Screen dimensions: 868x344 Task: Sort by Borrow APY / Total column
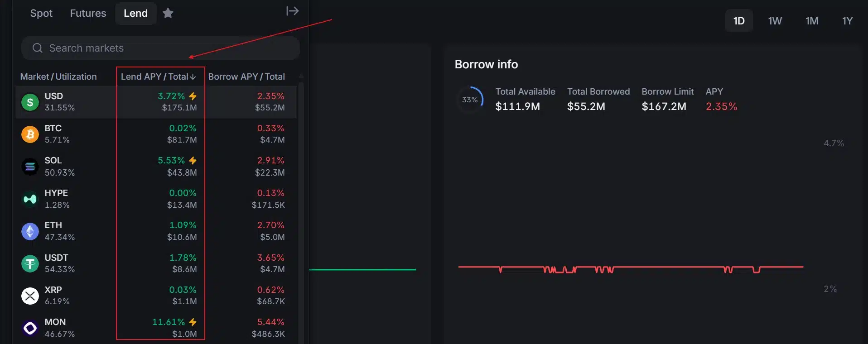(x=246, y=76)
